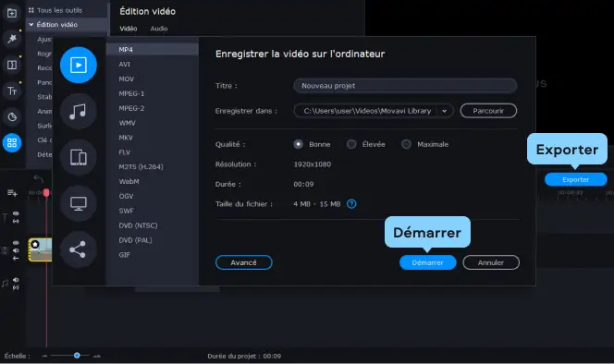Click the video track arrow icon
Image resolution: width=614 pixels, height=364 pixels.
16,258
